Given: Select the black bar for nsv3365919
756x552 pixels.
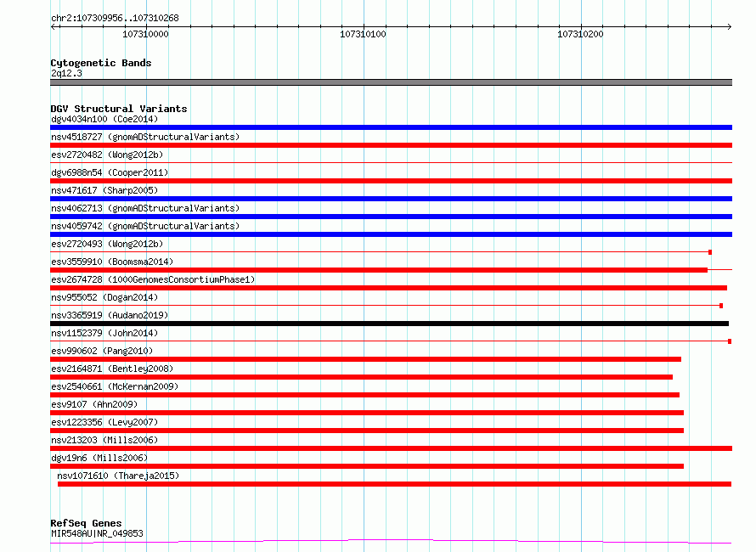Looking at the screenshot, I should point(390,324).
